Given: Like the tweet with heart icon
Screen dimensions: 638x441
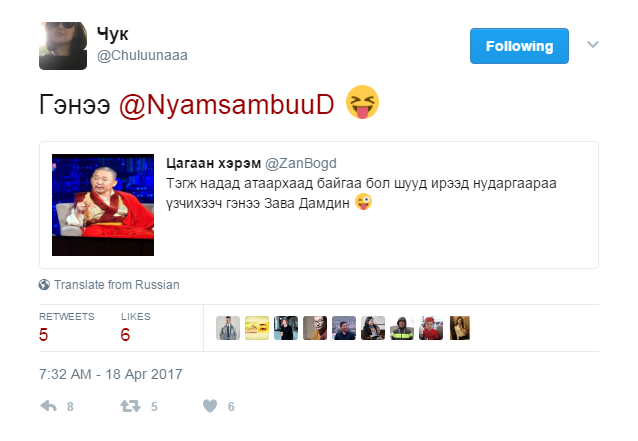Looking at the screenshot, I should [210, 406].
